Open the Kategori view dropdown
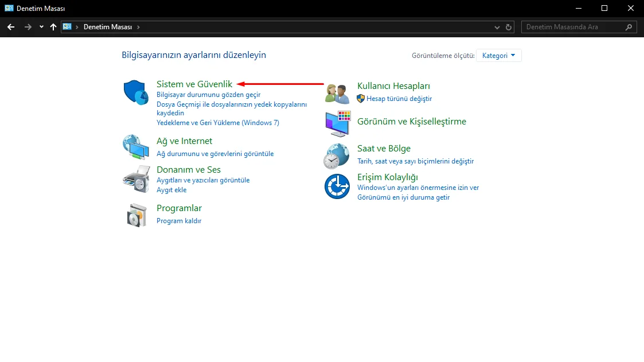 pyautogui.click(x=498, y=56)
